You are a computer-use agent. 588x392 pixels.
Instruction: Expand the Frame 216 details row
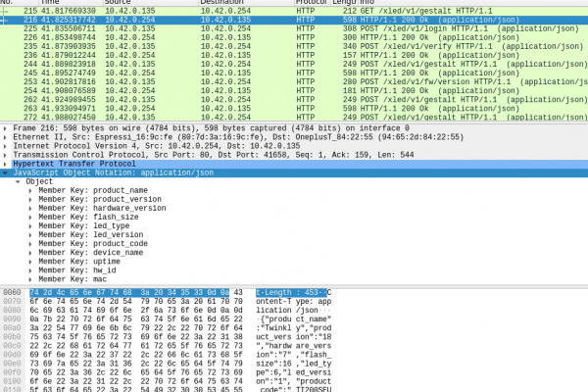pos(5,128)
